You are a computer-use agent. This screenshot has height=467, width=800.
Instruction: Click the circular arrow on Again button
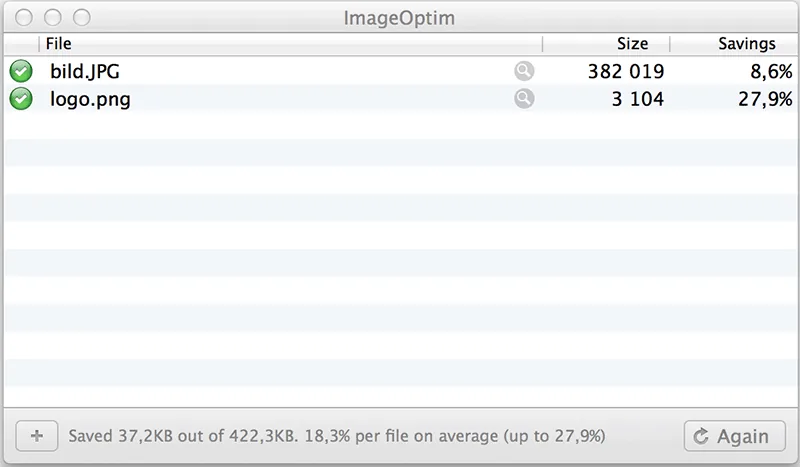pos(701,436)
